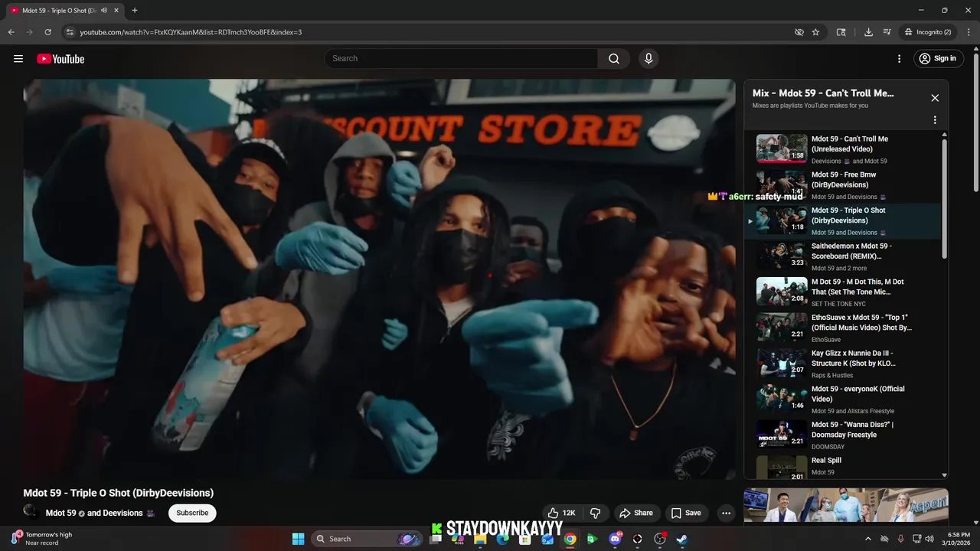Start voice search with microphone icon
980x551 pixels.
pyautogui.click(x=648, y=59)
